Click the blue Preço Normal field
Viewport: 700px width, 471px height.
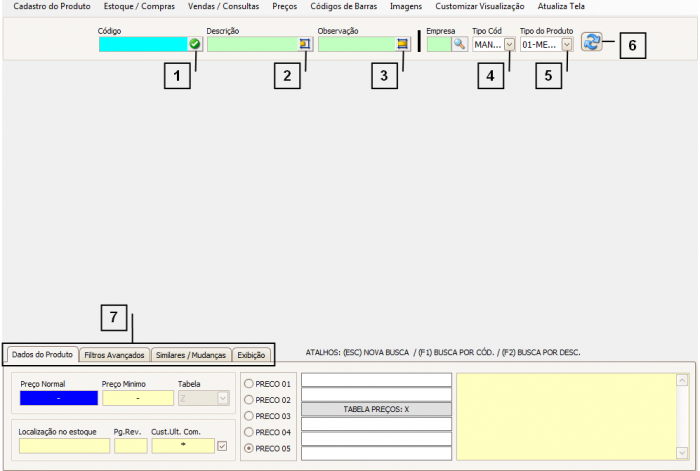point(58,398)
